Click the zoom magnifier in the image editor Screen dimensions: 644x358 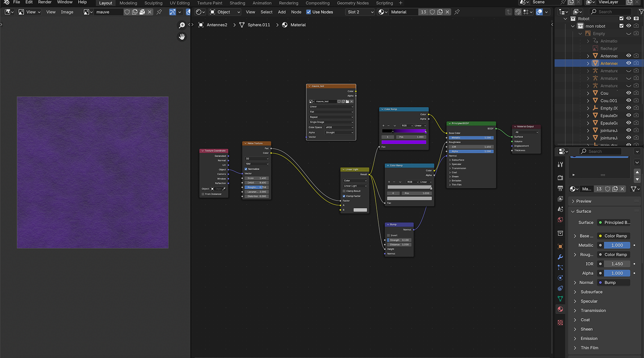point(182,26)
